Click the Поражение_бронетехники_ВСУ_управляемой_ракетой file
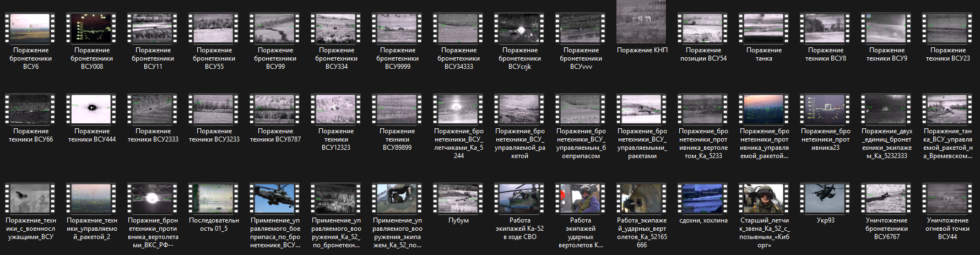This screenshot has height=255, width=980. point(520,109)
